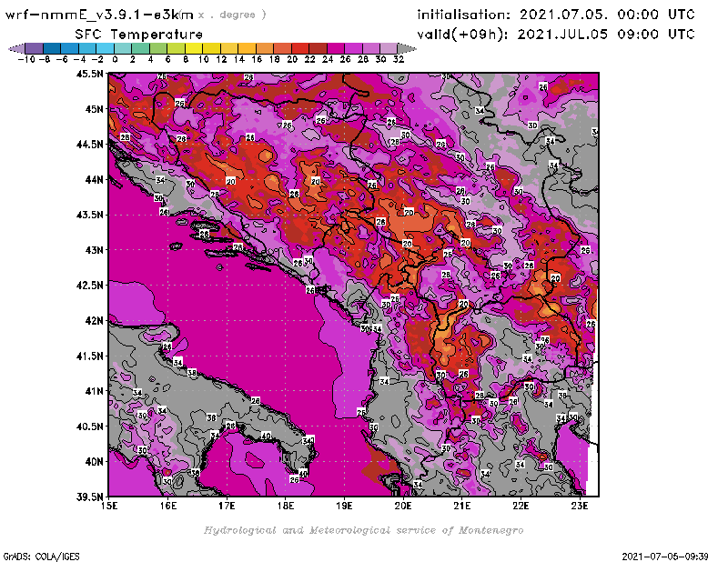
Task: Select the dark blue swatch between -8 and -6
Action: 52,48
